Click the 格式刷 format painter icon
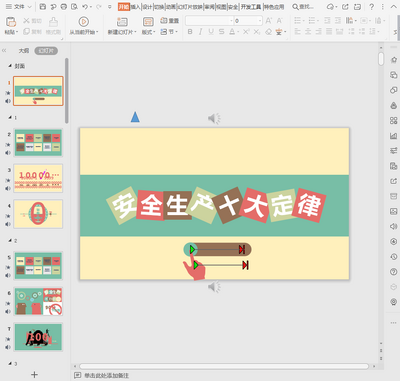This screenshot has height=381, width=400. point(53,22)
